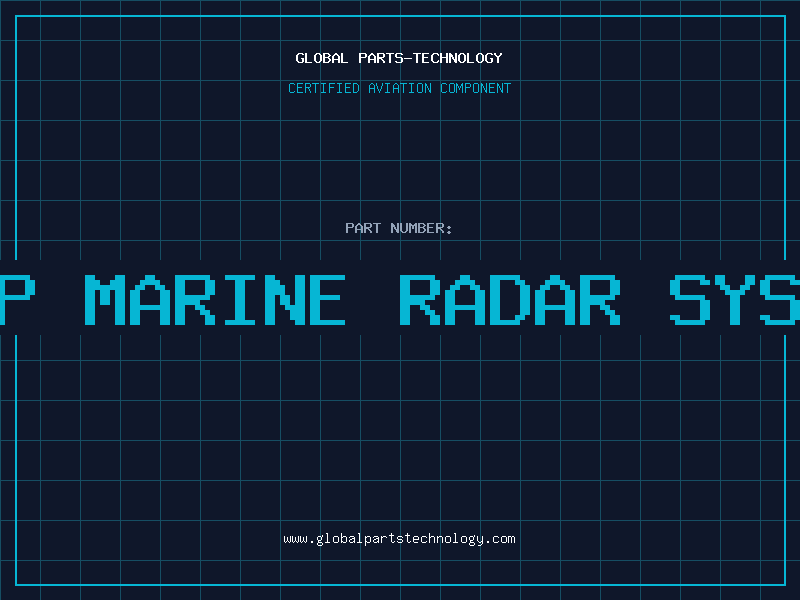Screen dimensions: 800x600
Task: Click the GLOBAL PARTS-TECHNOLOGY heading
Action: point(399,58)
